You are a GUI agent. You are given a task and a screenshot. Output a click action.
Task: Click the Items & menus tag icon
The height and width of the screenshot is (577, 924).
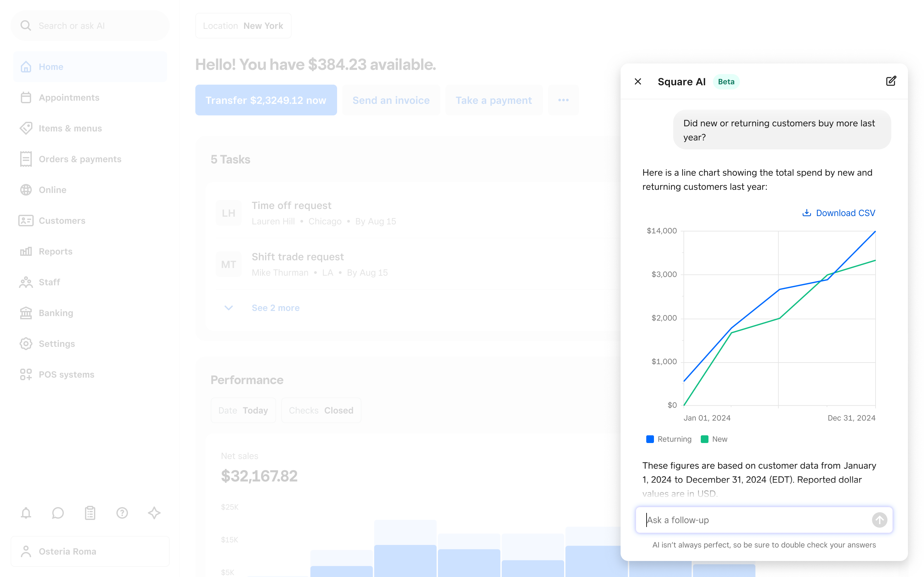[26, 128]
